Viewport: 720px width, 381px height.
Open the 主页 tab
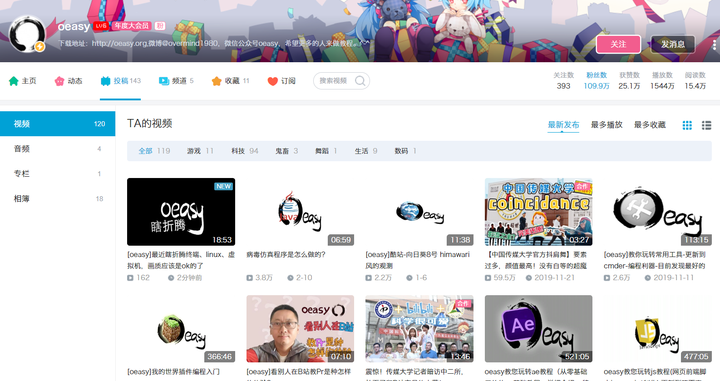point(22,81)
